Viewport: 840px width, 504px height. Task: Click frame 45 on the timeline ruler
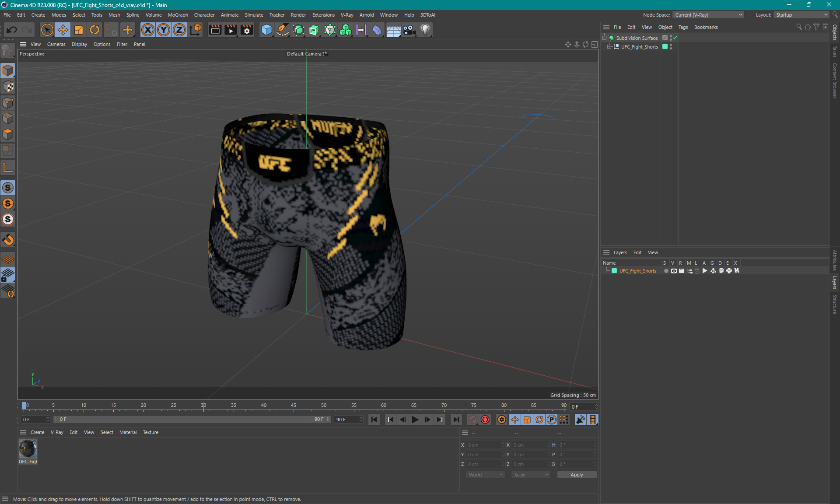294,406
